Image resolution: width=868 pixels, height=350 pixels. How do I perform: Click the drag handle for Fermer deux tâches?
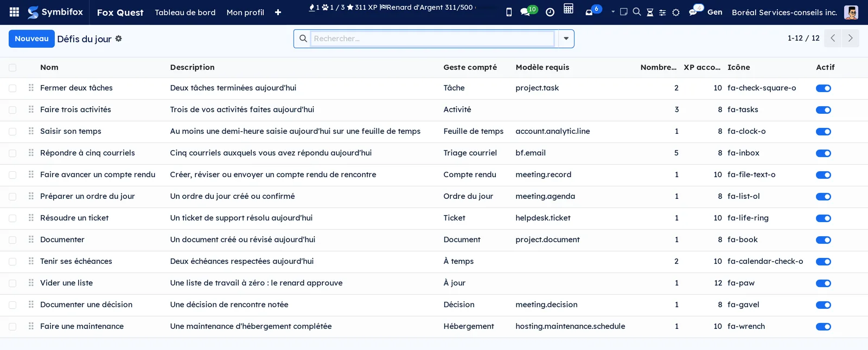31,88
